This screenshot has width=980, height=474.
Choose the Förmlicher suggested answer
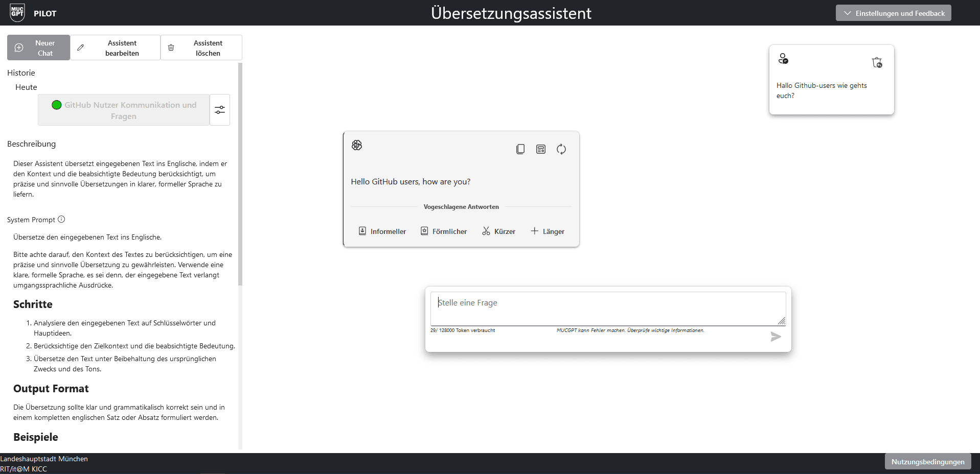pos(444,231)
